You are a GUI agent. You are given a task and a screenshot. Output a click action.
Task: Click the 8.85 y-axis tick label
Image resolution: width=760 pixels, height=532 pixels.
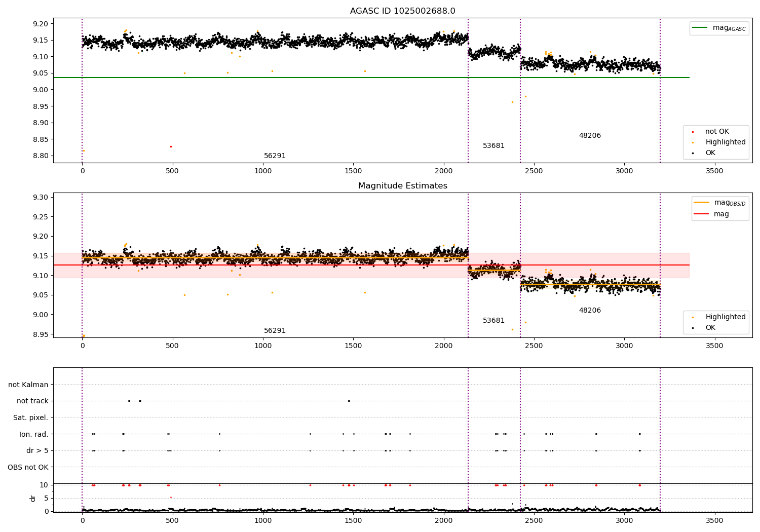tap(40, 139)
